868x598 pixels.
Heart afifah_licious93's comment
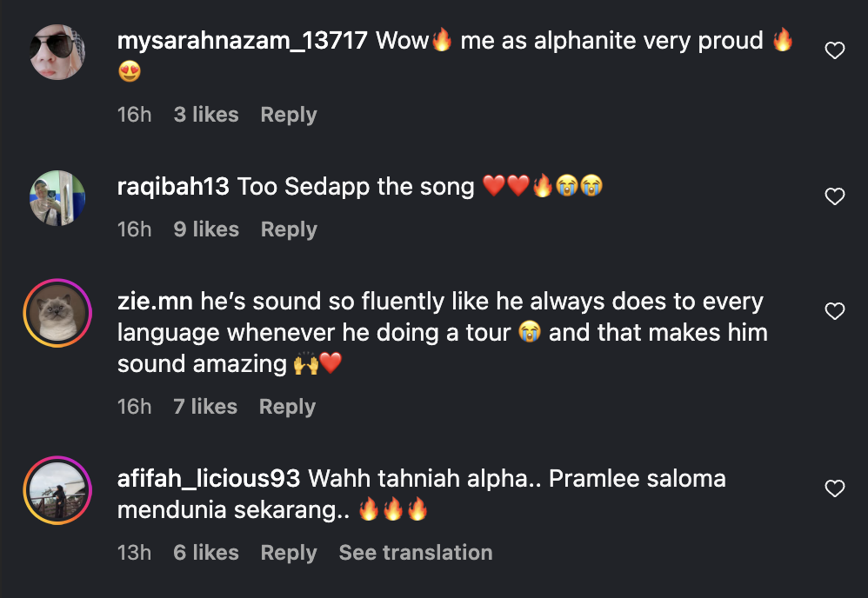pos(834,488)
